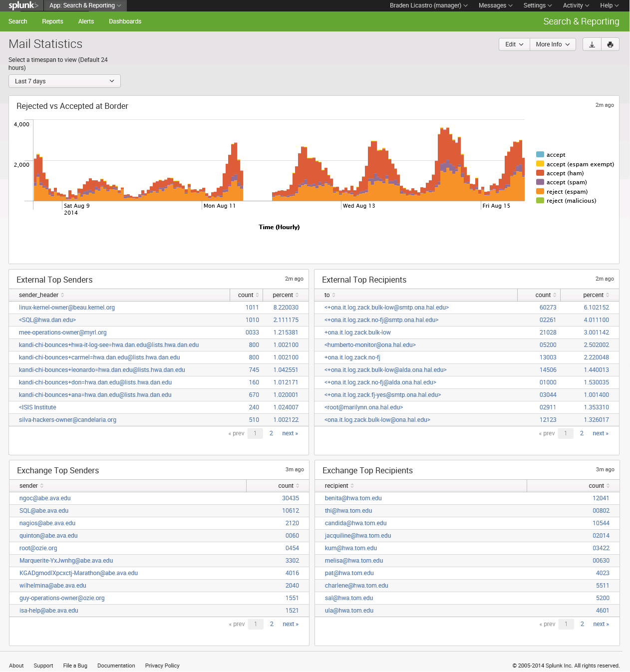Expand the More Info dropdown
The height and width of the screenshot is (672, 630).
tap(553, 44)
